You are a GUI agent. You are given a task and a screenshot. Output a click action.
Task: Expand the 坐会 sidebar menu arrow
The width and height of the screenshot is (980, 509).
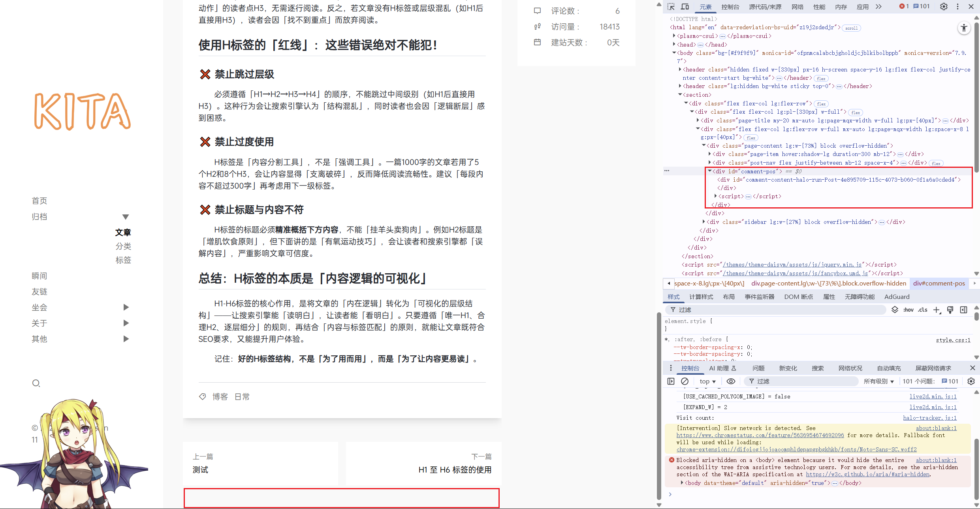[126, 307]
